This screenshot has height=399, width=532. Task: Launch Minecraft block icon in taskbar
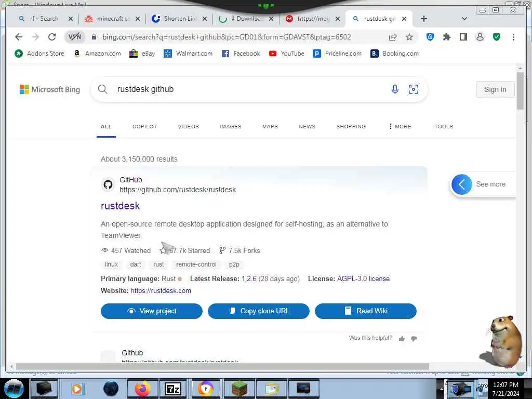[x=239, y=389]
